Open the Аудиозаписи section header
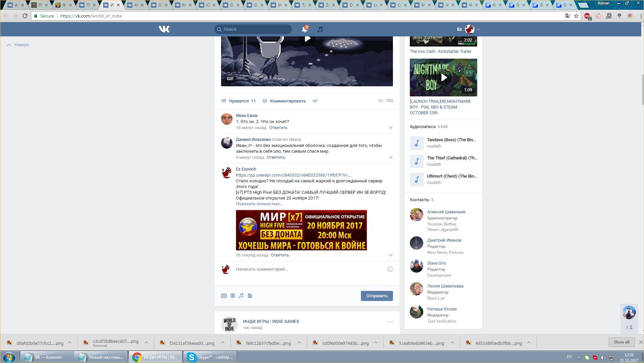 coord(429,127)
